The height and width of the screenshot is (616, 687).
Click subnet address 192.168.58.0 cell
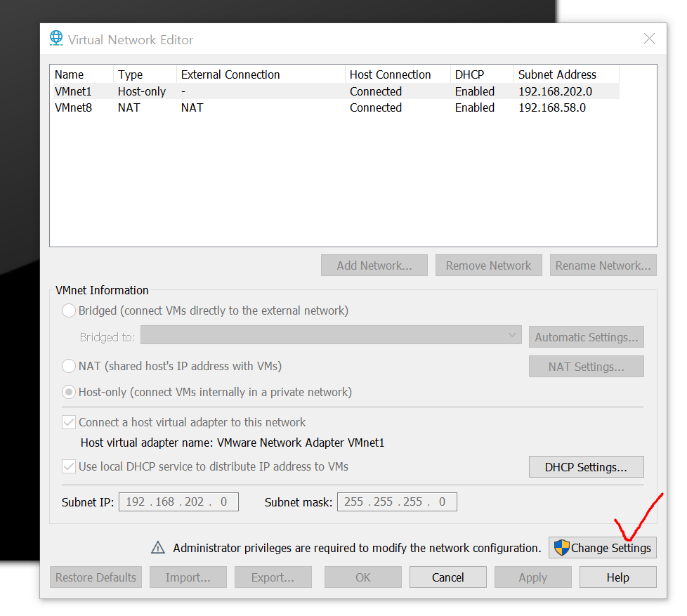pyautogui.click(x=552, y=107)
